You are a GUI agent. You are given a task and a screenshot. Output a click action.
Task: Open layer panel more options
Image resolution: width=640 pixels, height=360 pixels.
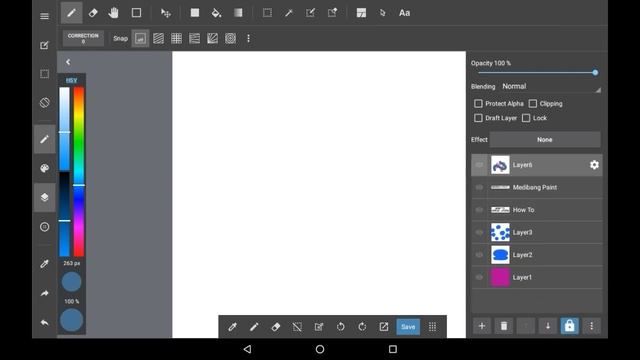pyautogui.click(x=591, y=326)
